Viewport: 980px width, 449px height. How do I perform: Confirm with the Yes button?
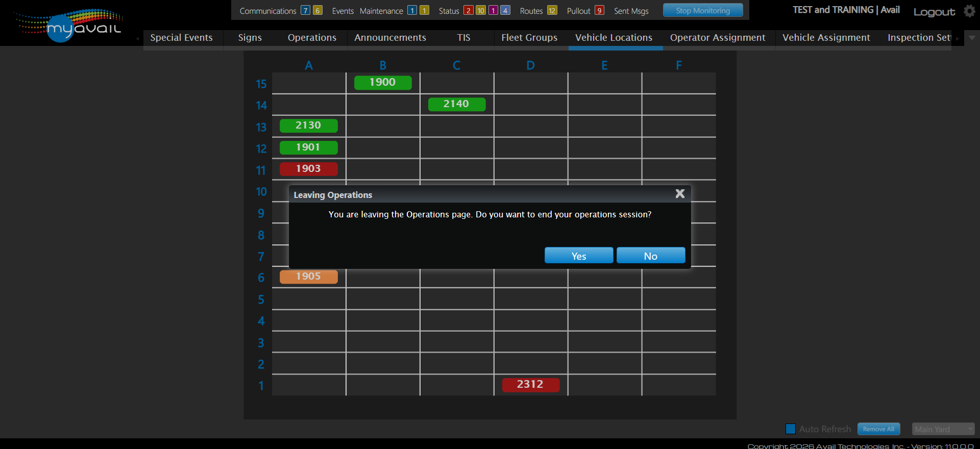578,256
